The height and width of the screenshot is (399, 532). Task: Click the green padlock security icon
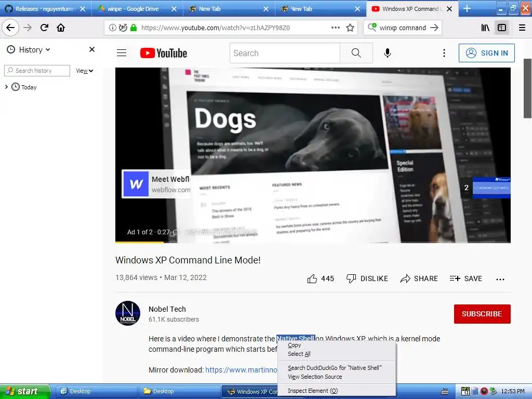coord(134,28)
